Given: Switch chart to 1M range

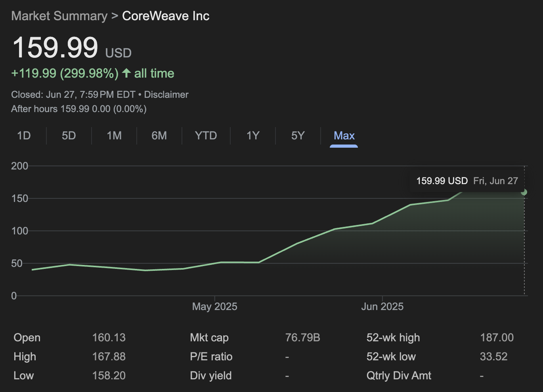Looking at the screenshot, I should click(114, 136).
